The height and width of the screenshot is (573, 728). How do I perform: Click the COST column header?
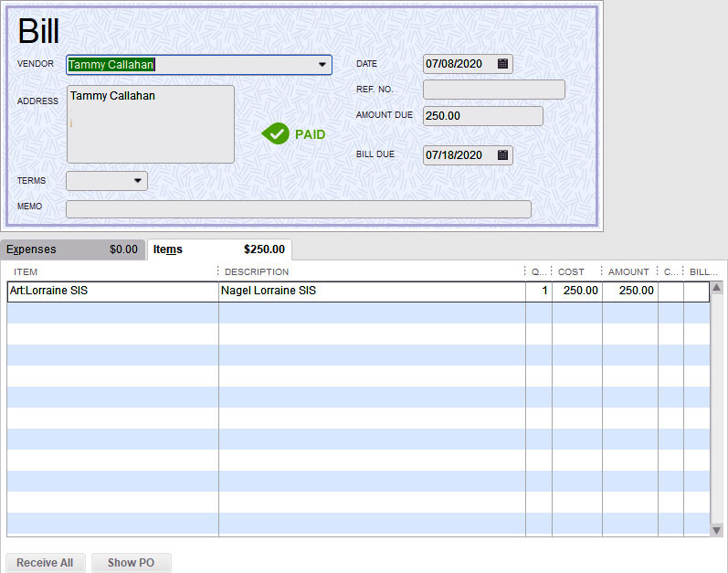pyautogui.click(x=575, y=271)
